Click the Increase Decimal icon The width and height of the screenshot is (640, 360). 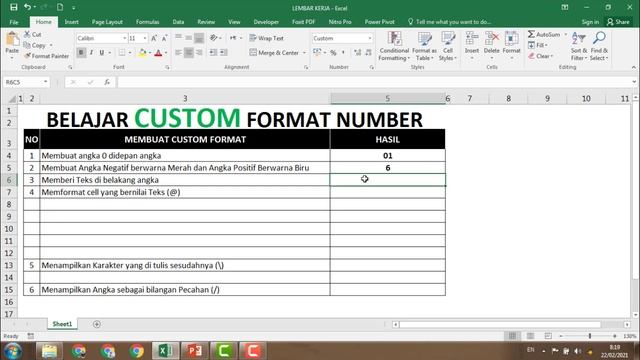[358, 53]
